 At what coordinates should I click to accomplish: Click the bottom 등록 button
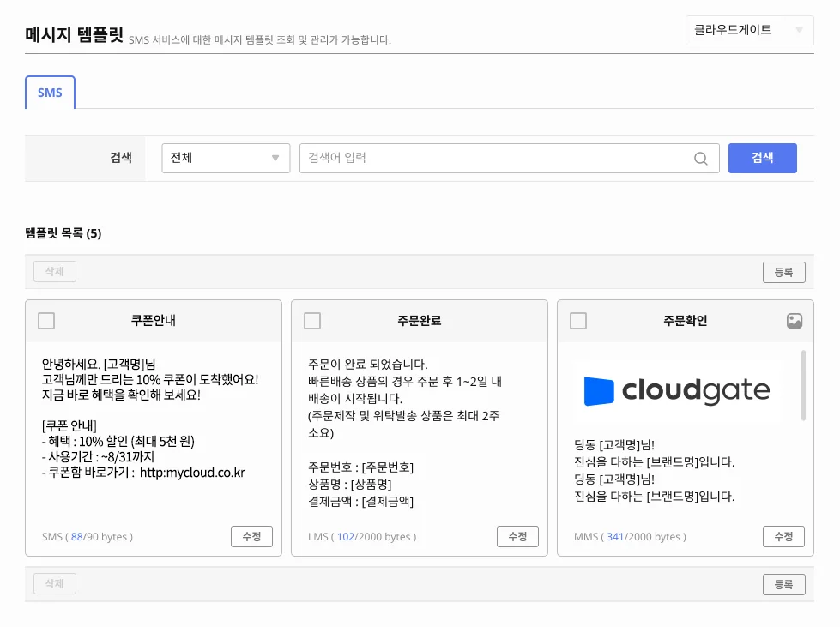click(x=783, y=583)
